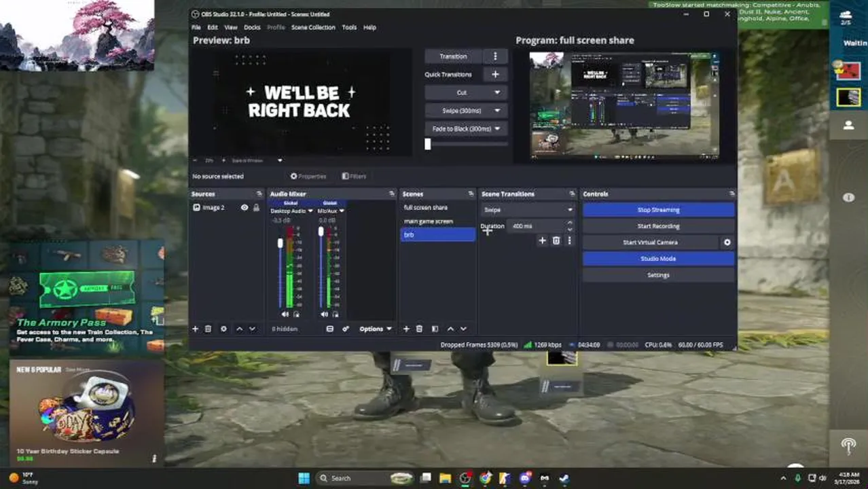Viewport: 868px width, 489px height.
Task: Open Fade to Black (300ms) dropdown arrow
Action: (x=497, y=129)
